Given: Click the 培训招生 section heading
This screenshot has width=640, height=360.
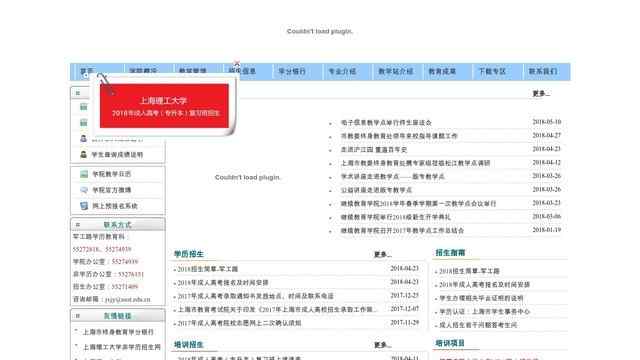Looking at the screenshot, I should (x=189, y=344).
